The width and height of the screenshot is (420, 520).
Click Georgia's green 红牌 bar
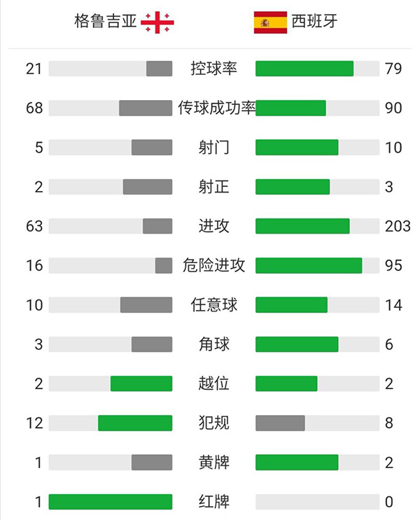tap(111, 502)
